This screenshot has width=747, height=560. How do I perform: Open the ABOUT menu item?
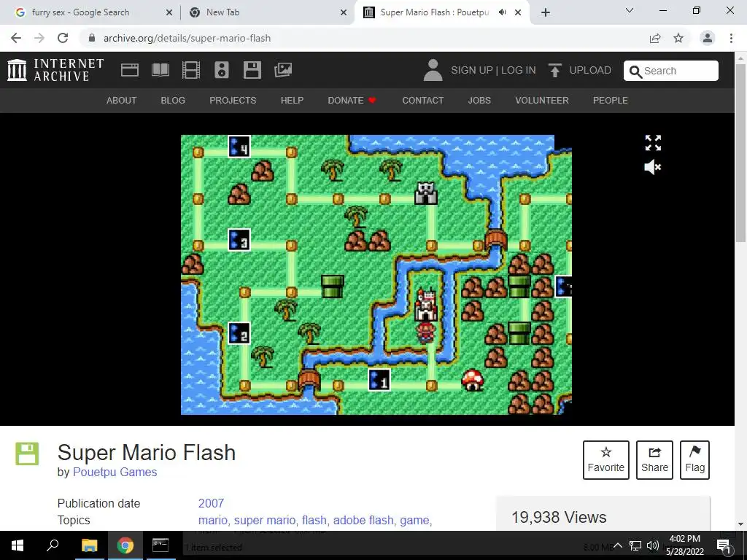click(x=122, y=101)
